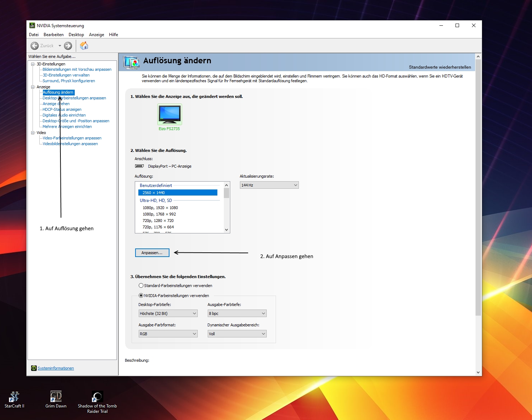Screen dimensions: 532x420
Task: Open the StarCraft II desktop shortcut
Action: (x=14, y=400)
